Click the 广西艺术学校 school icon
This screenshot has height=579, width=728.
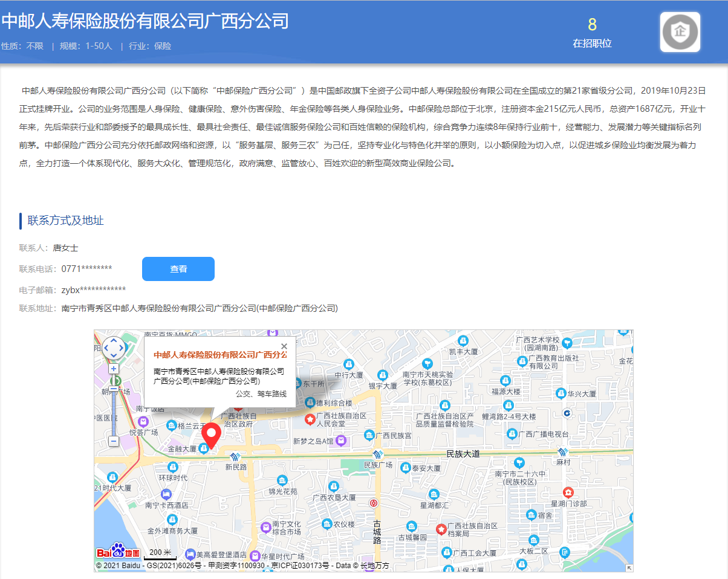[x=566, y=343]
